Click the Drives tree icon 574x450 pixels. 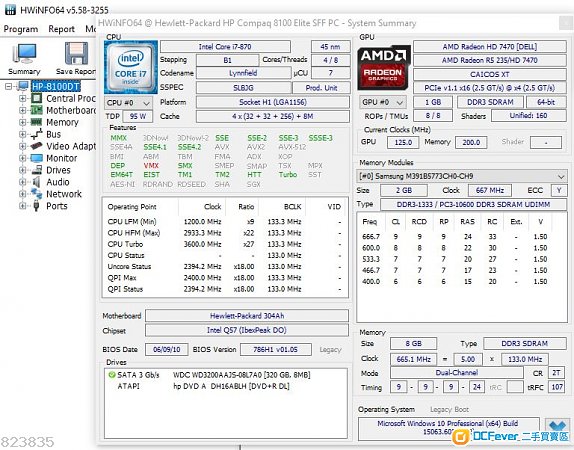36,170
